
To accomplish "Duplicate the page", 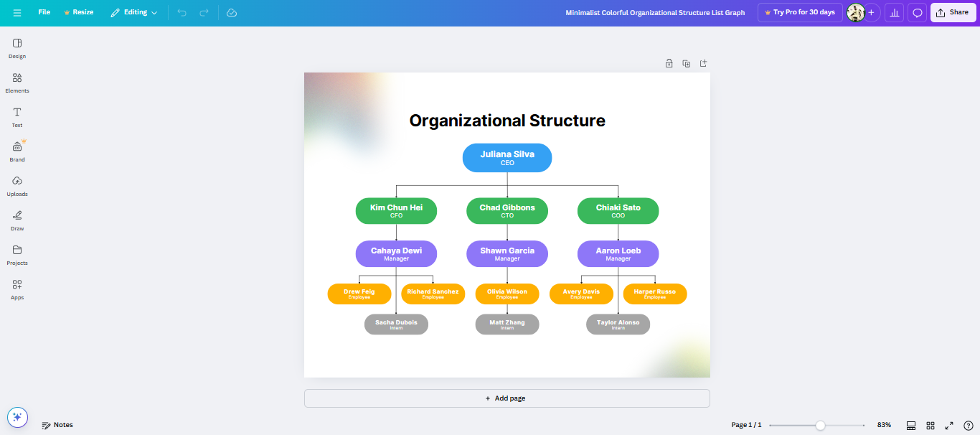I will pos(687,63).
